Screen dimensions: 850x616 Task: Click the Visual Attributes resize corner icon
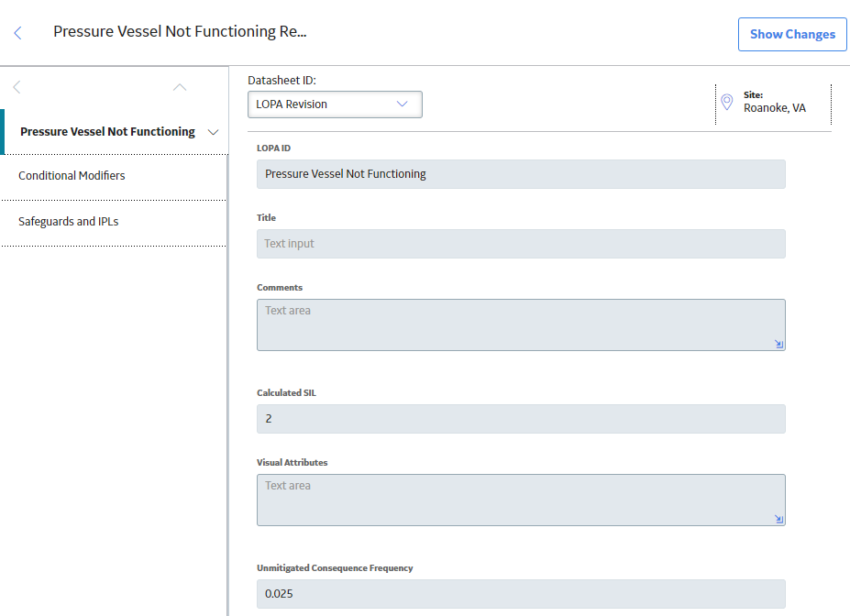[779, 519]
